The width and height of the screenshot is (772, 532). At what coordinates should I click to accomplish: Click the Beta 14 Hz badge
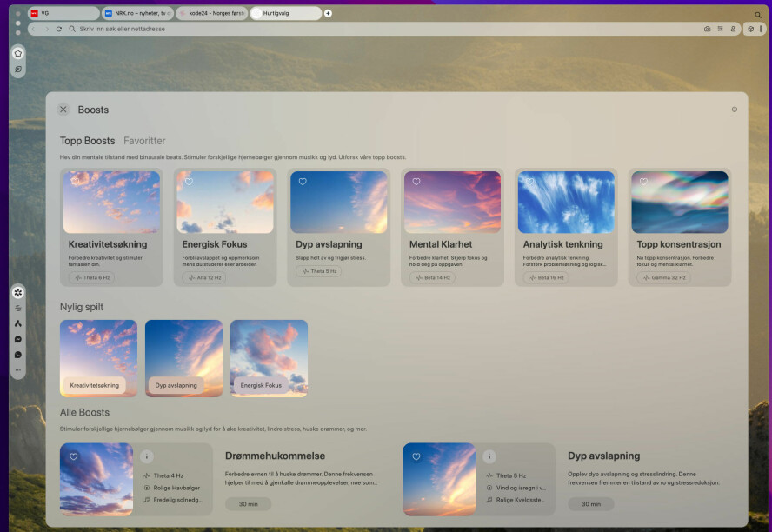click(x=432, y=277)
